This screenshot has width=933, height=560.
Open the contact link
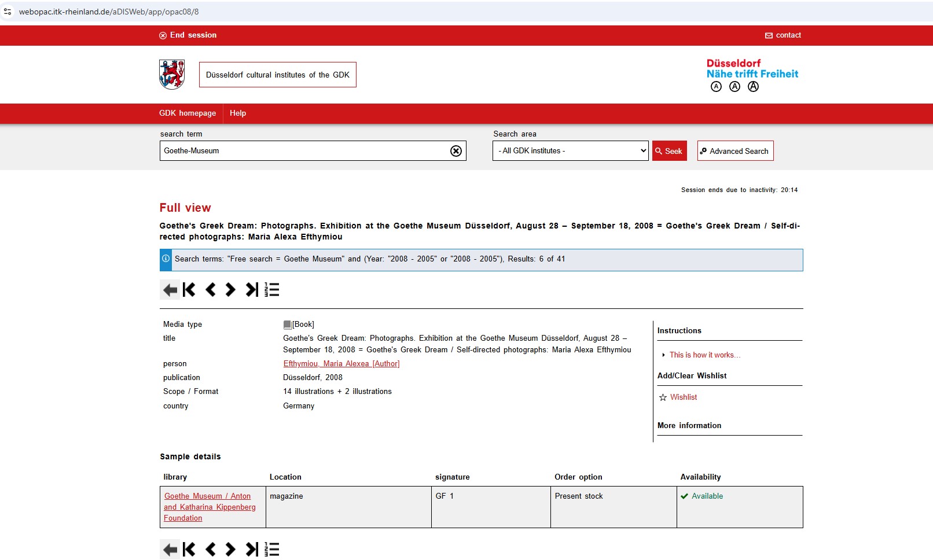(783, 35)
